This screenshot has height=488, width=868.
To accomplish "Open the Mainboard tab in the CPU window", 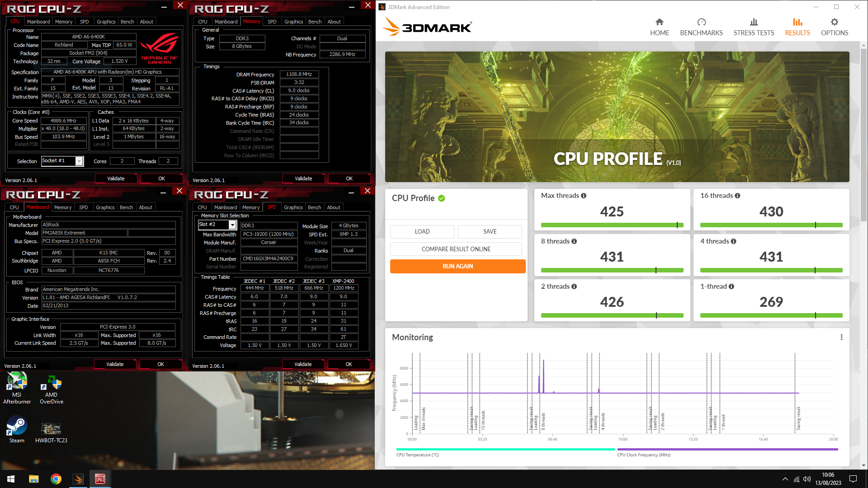I will click(x=38, y=22).
